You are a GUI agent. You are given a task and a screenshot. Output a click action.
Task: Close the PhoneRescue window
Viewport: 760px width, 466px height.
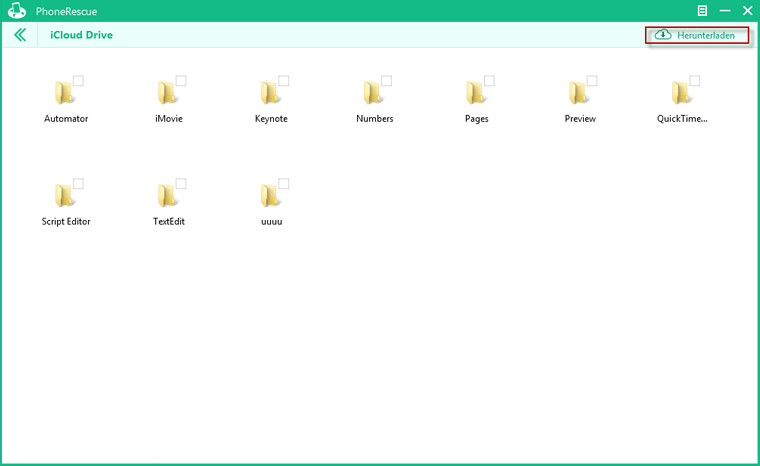747,11
